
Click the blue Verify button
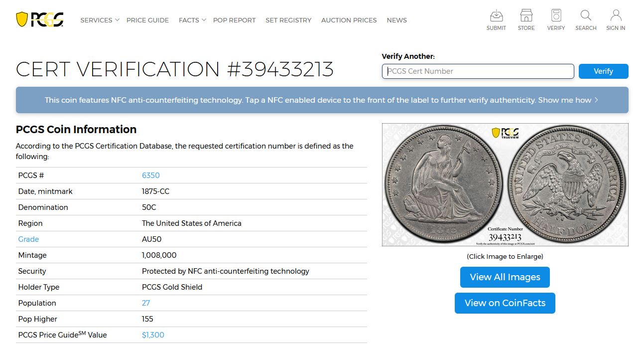pyautogui.click(x=603, y=71)
